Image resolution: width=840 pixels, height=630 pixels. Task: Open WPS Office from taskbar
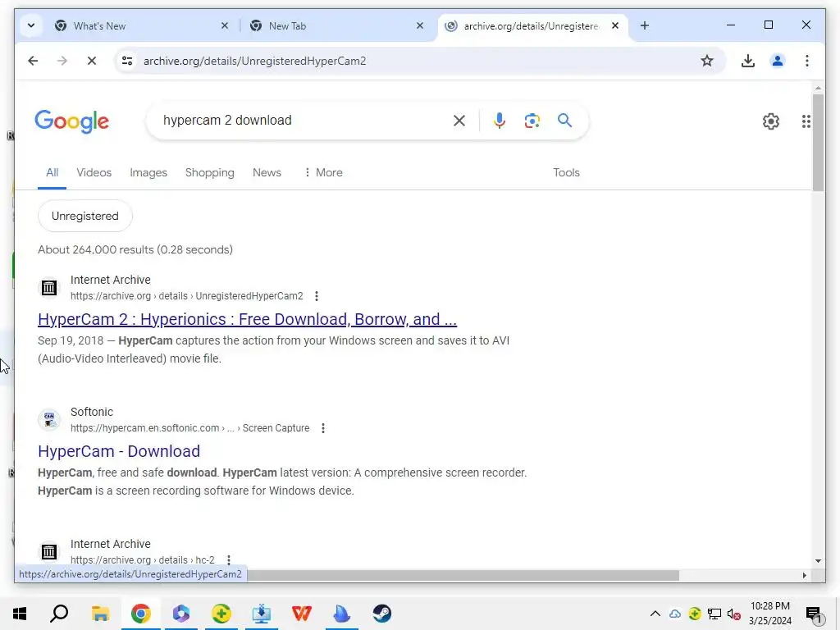[x=302, y=614]
